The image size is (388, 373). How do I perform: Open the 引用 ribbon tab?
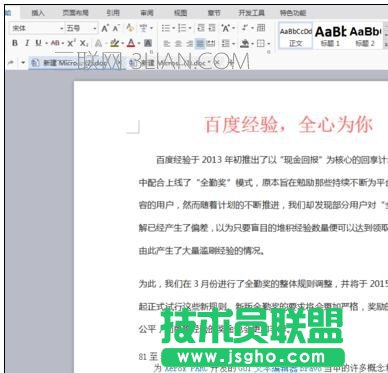coord(113,13)
